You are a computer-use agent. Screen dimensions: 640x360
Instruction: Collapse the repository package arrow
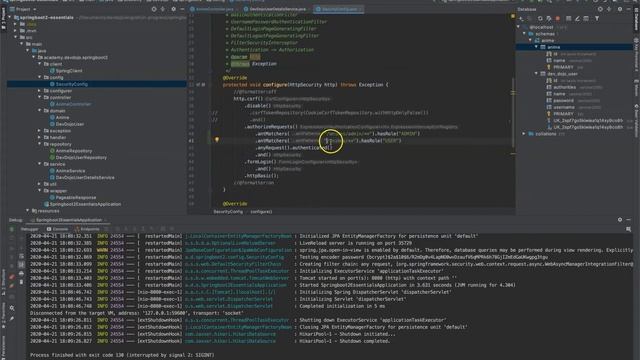click(x=40, y=144)
